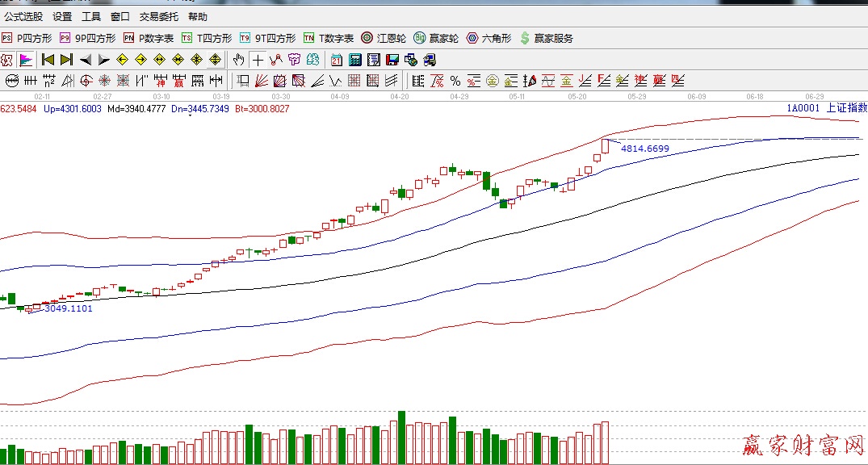Screen dimensions: 868x465
Task: Jump to last bar with skip-end arrow
Action: tap(66, 60)
